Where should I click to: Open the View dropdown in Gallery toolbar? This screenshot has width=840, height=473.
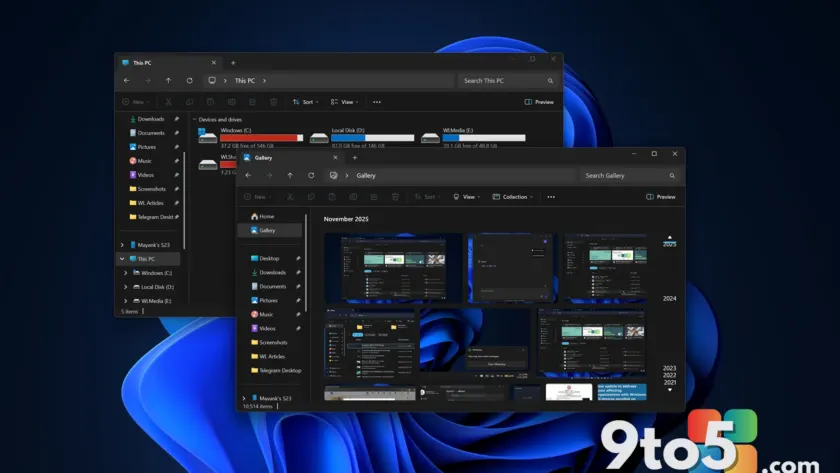(x=467, y=197)
